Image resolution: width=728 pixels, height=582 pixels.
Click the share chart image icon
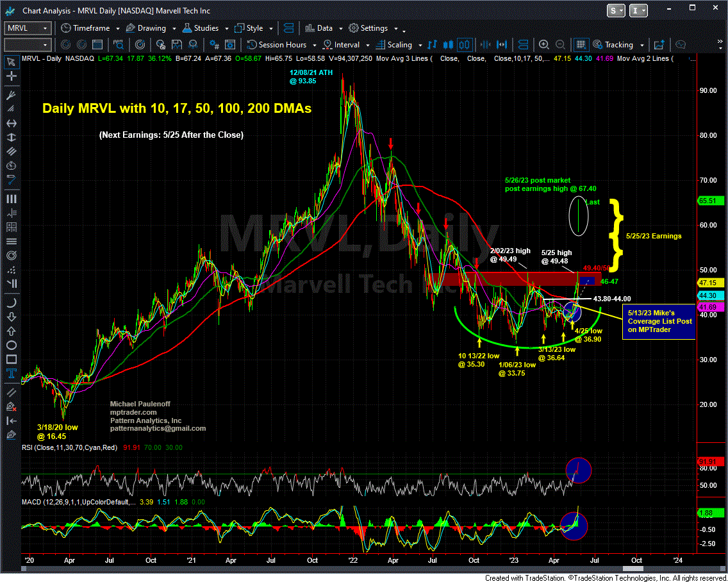click(x=659, y=45)
